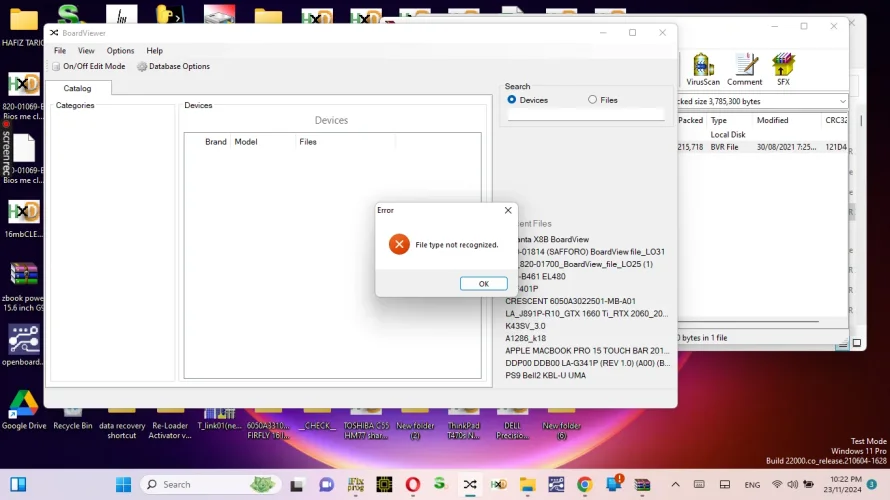This screenshot has height=500, width=890.
Task: Open Database Options in the toolbar
Action: pyautogui.click(x=173, y=66)
